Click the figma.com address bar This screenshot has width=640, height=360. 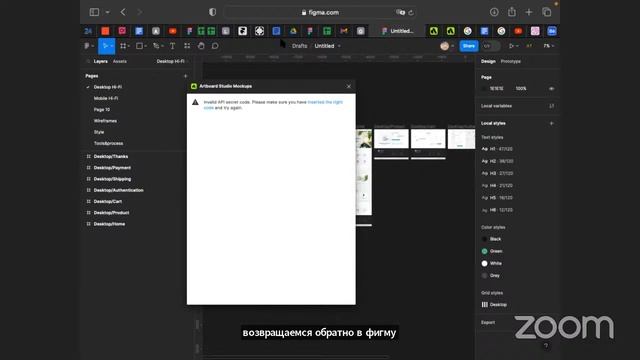coord(320,12)
